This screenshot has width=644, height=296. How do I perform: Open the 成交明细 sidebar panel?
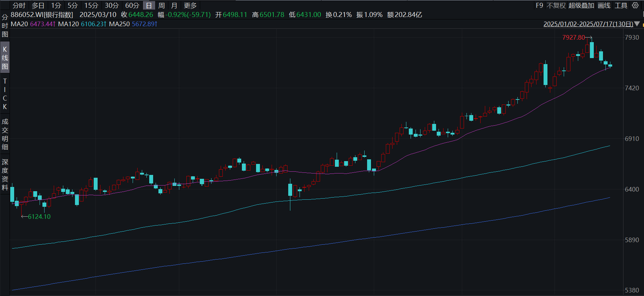(5, 134)
